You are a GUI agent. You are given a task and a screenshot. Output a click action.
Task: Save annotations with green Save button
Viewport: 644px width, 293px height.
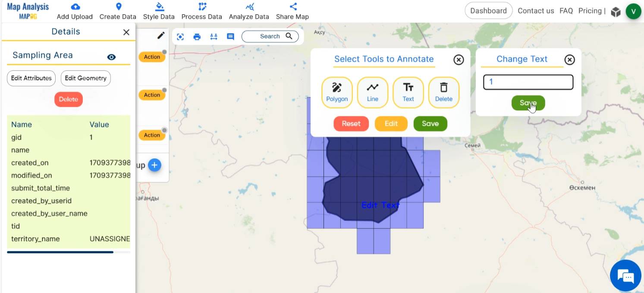(430, 124)
